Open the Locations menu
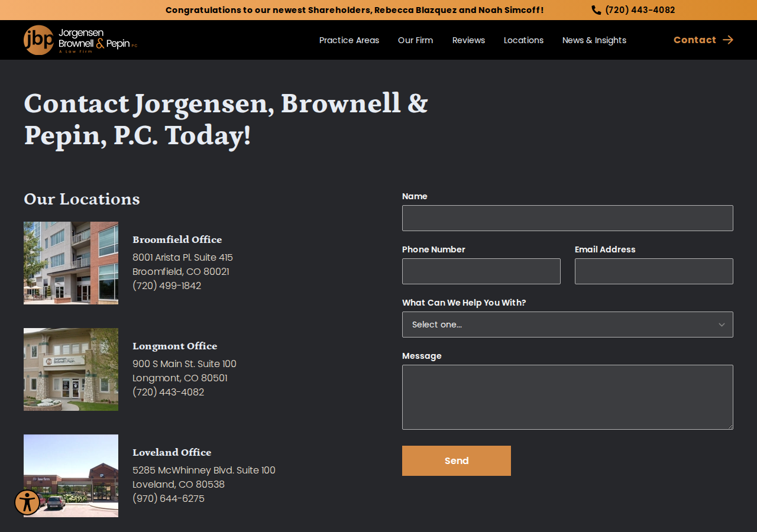The width and height of the screenshot is (757, 532). point(523,40)
